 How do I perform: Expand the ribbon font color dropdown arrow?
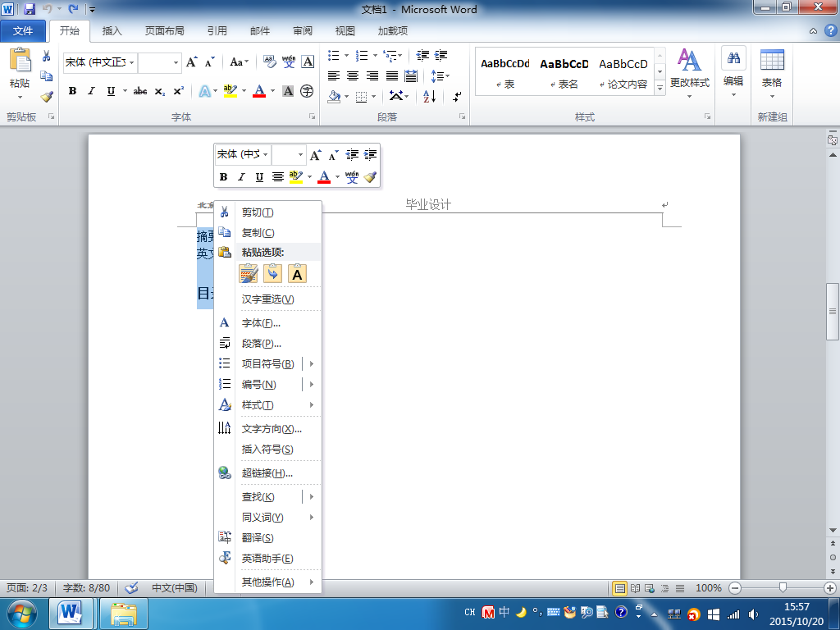click(x=272, y=91)
